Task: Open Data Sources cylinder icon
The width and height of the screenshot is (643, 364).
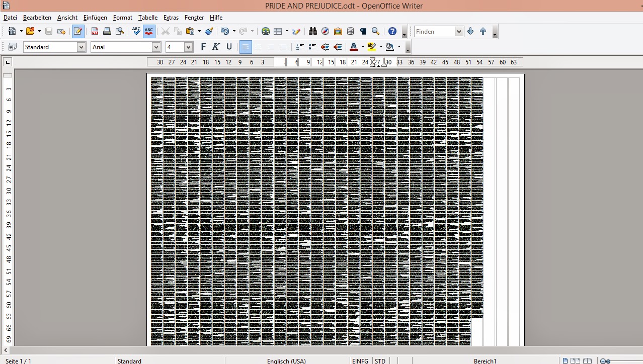Action: pyautogui.click(x=351, y=31)
